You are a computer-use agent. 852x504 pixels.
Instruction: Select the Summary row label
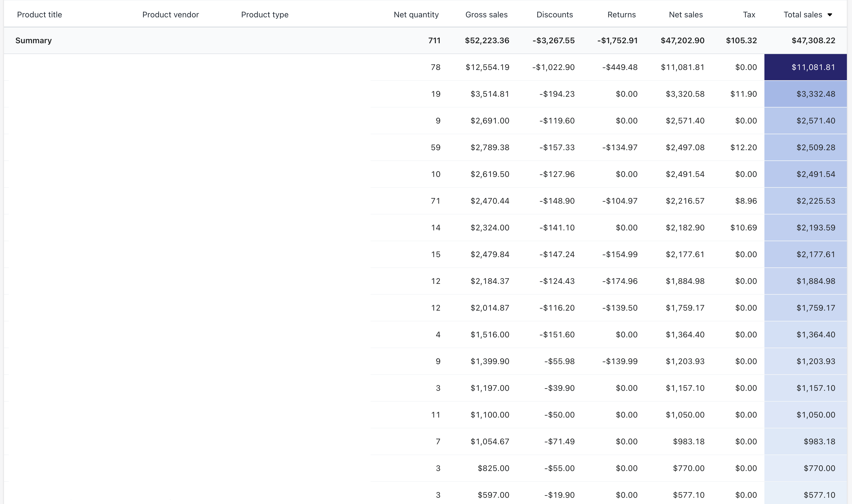click(x=34, y=40)
